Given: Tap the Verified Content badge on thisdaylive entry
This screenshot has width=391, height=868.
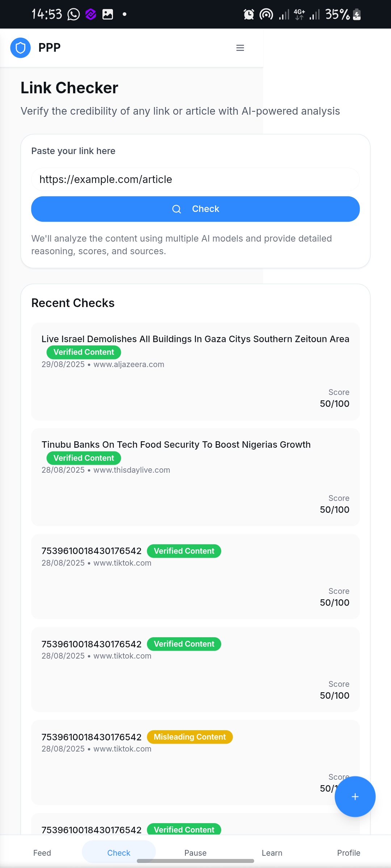Looking at the screenshot, I should tap(84, 458).
